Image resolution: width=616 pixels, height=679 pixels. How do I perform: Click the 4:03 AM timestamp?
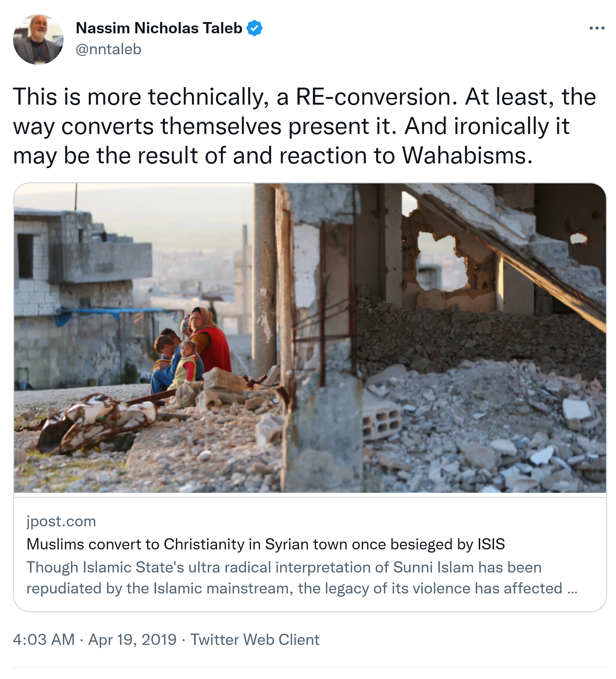(44, 640)
